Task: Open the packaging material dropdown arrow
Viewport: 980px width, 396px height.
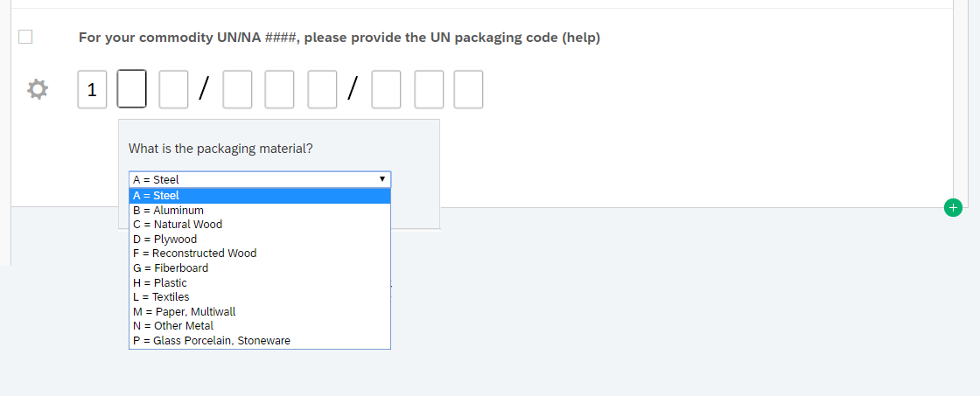Action: tap(382, 179)
